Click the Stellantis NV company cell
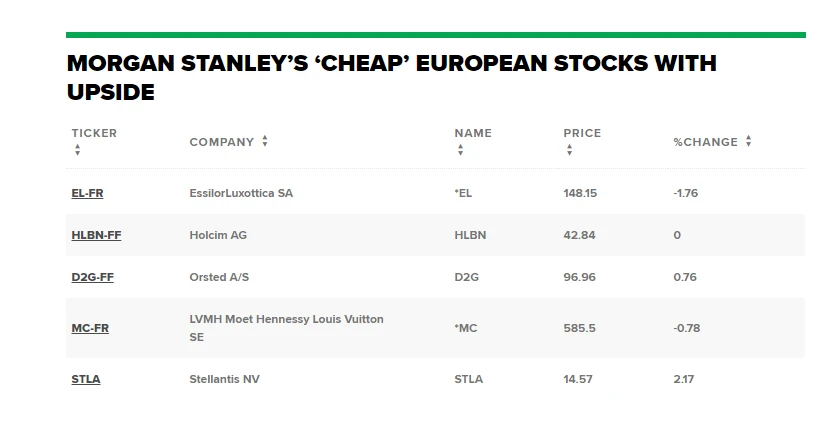The image size is (829, 446). [x=224, y=379]
